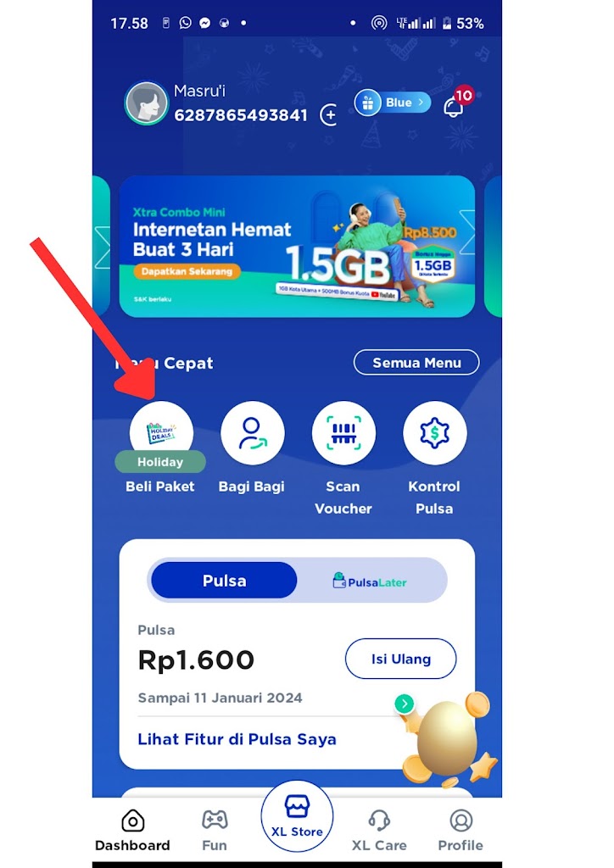Tap the Scan Voucher barcode icon
614x868 pixels.
343,433
